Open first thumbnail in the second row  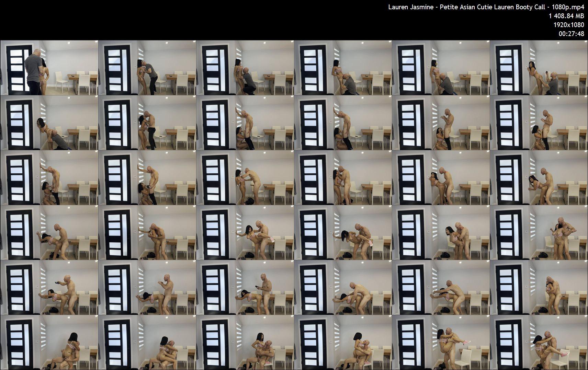49,123
